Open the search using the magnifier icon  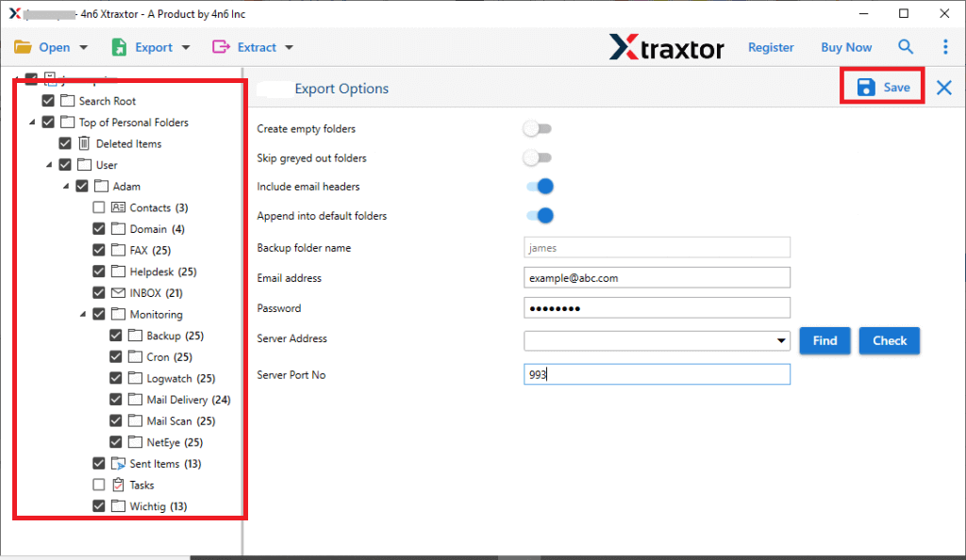[x=905, y=46]
